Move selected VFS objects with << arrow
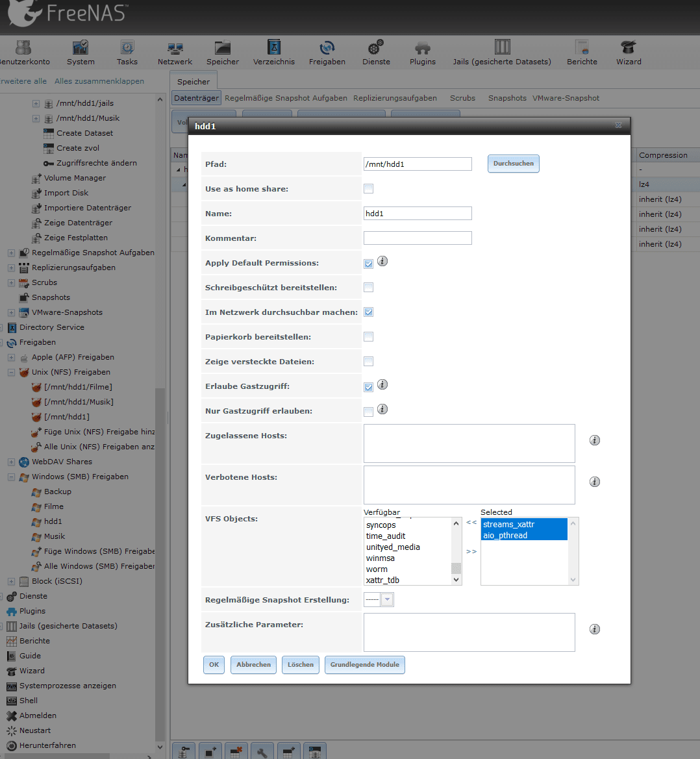700x759 pixels. coord(471,522)
